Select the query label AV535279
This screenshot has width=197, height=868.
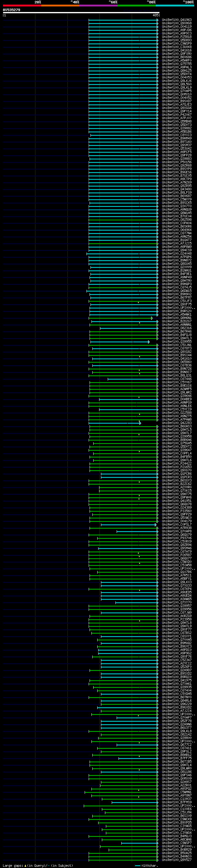click(x=11, y=10)
